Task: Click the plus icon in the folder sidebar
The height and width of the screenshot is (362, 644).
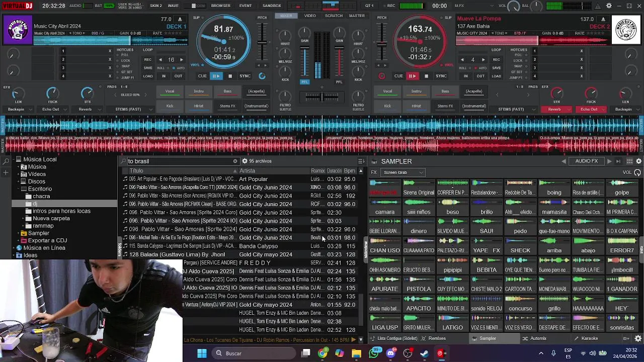Action: [6, 173]
